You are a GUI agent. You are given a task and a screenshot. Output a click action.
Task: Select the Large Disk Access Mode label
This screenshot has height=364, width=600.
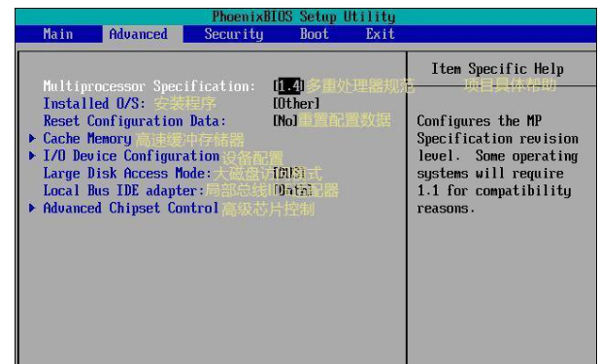127,174
